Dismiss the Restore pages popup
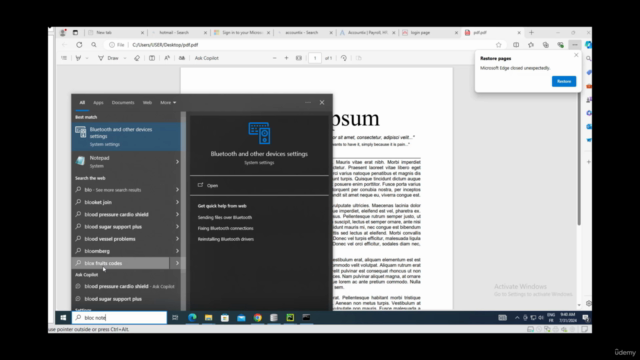The width and height of the screenshot is (640, 360). tap(576, 55)
